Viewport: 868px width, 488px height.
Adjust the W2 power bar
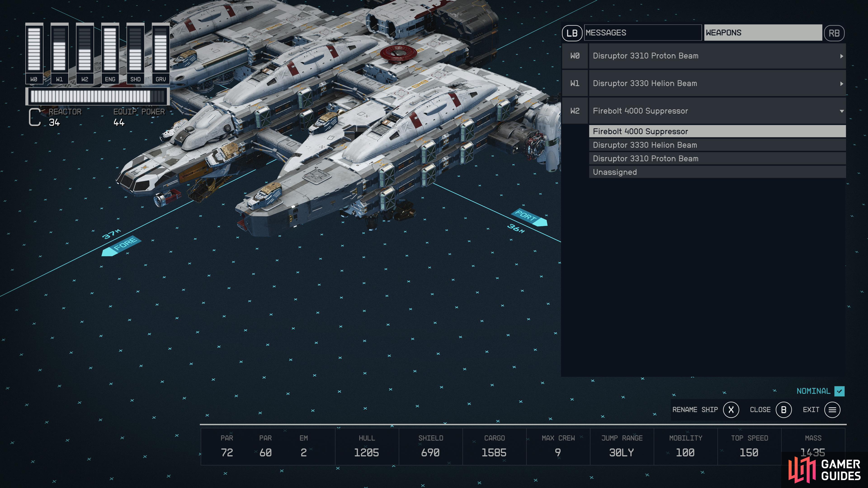85,49
